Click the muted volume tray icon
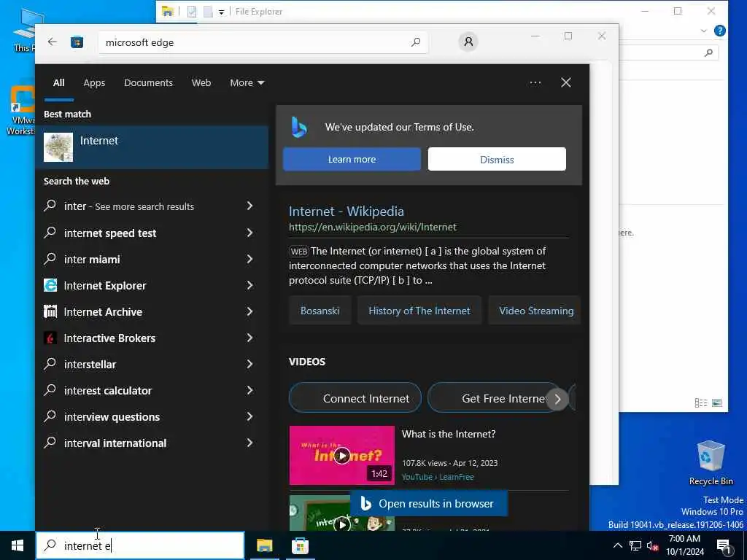Image resolution: width=747 pixels, height=560 pixels. [652, 545]
